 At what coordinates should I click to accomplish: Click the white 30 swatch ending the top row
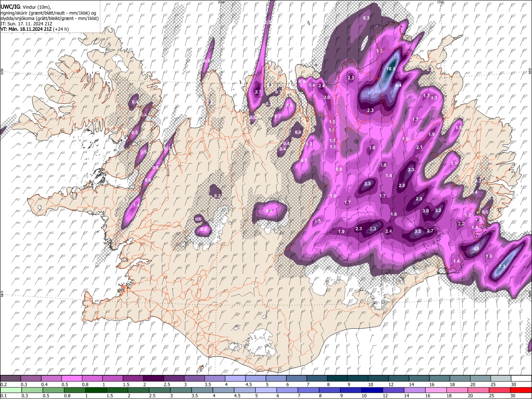click(521, 379)
